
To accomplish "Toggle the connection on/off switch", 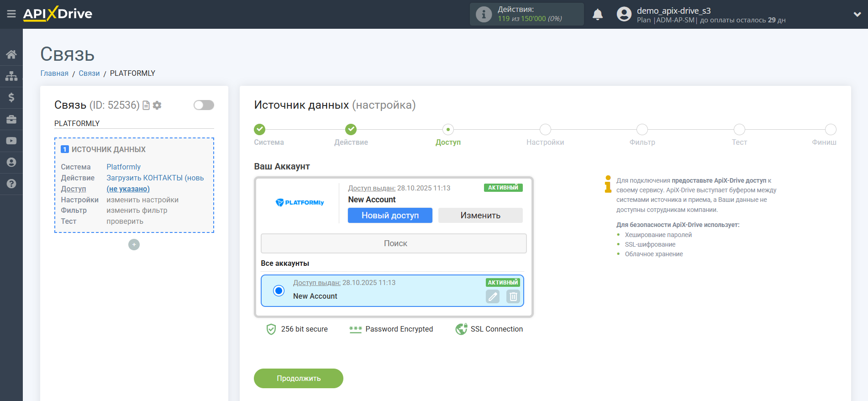I will click(204, 105).
